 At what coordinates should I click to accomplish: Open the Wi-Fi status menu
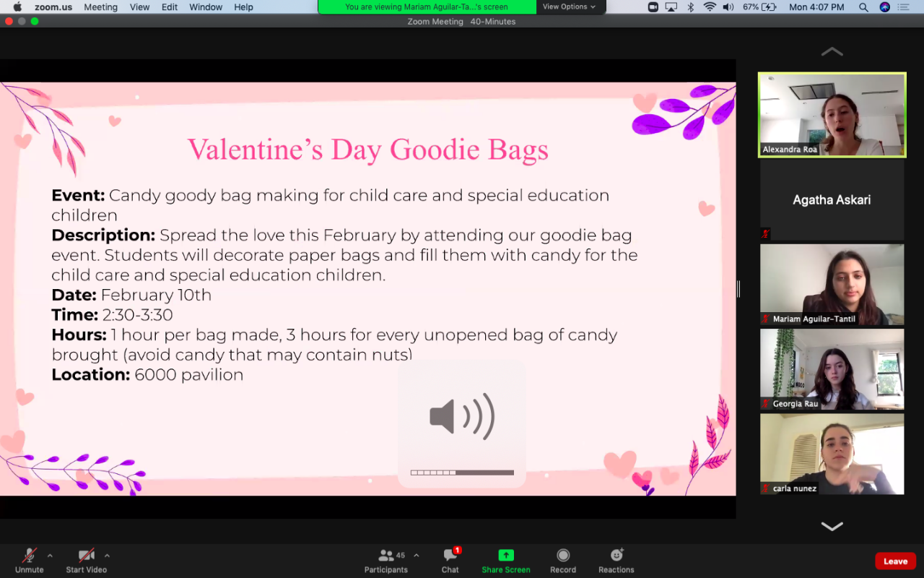pos(709,7)
